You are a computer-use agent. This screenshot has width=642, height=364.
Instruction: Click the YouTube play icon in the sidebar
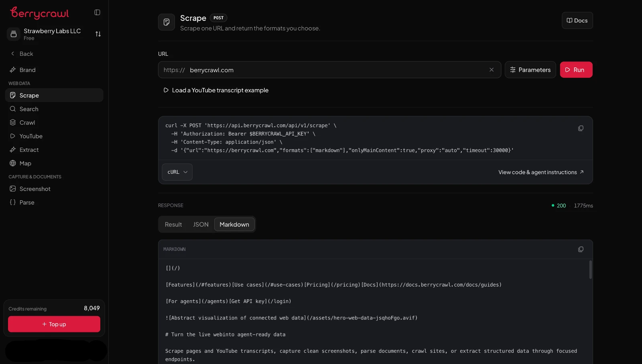tap(13, 136)
